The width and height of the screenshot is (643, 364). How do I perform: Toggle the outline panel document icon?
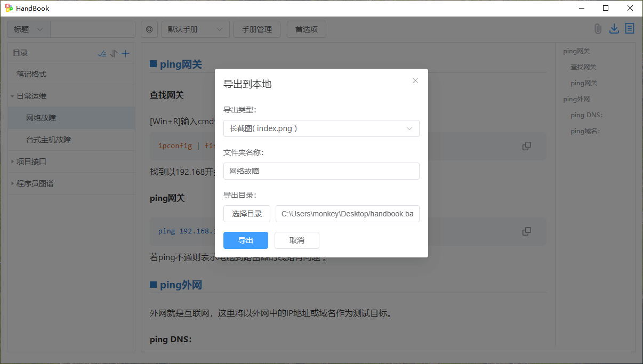pos(630,29)
